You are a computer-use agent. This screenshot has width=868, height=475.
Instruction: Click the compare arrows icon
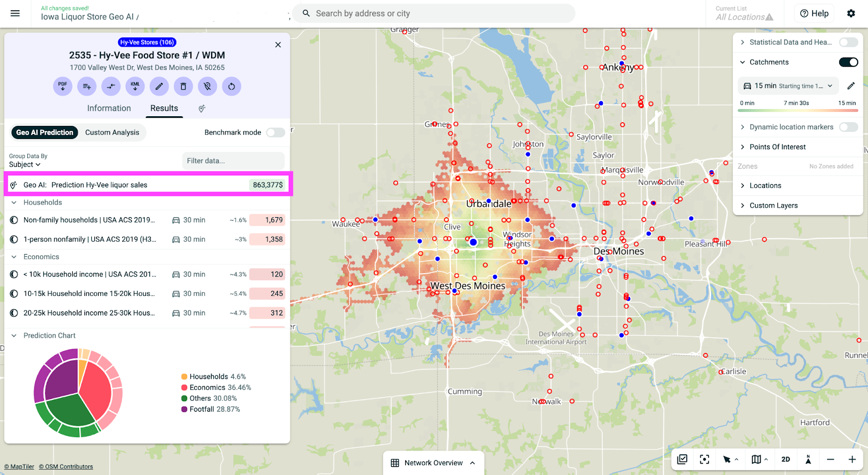point(111,86)
